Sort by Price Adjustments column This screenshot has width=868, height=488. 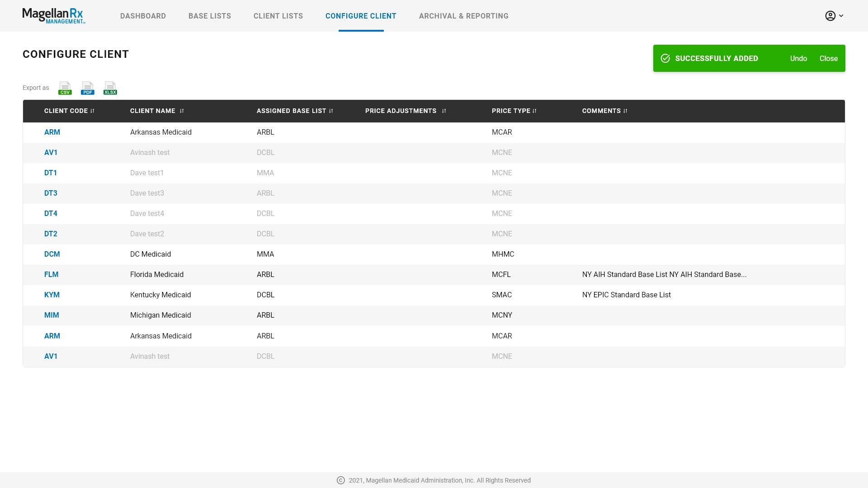click(x=444, y=111)
